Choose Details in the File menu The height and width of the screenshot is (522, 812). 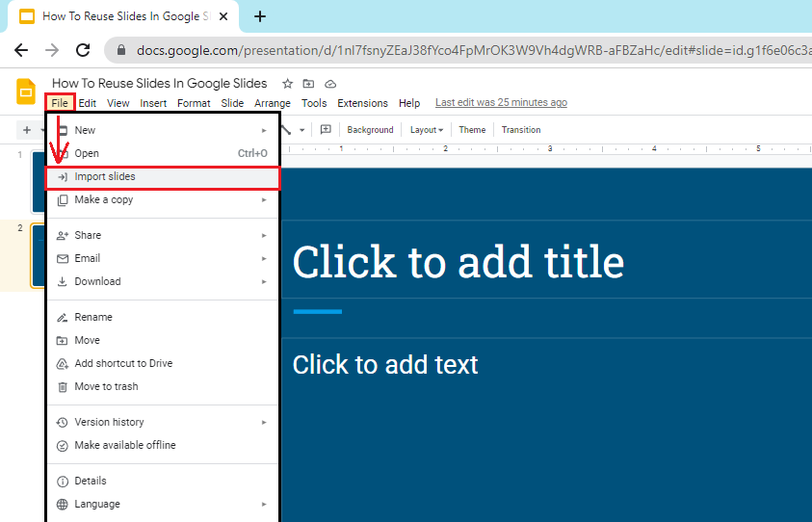point(163,482)
